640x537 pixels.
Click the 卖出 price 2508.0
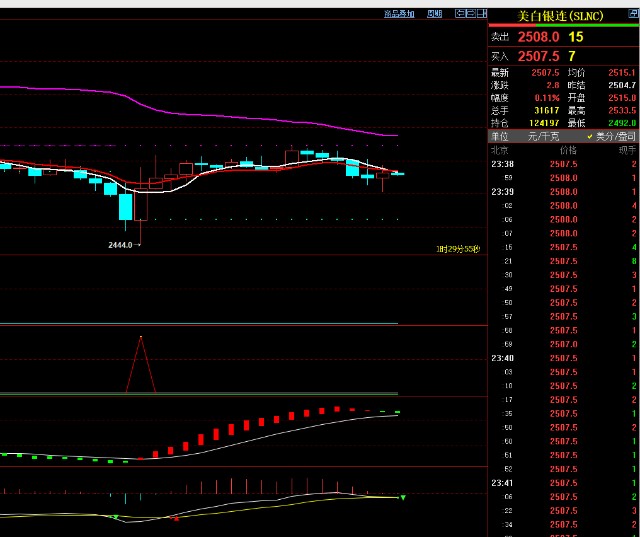tap(538, 37)
